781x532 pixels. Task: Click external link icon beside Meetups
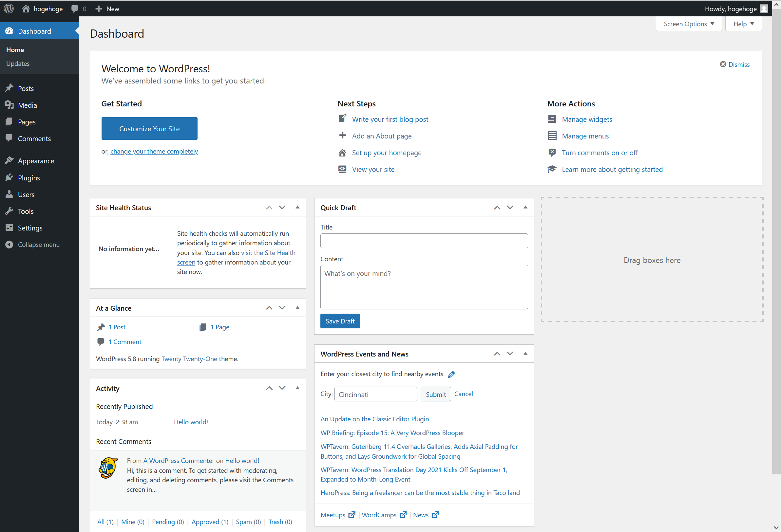[352, 515]
